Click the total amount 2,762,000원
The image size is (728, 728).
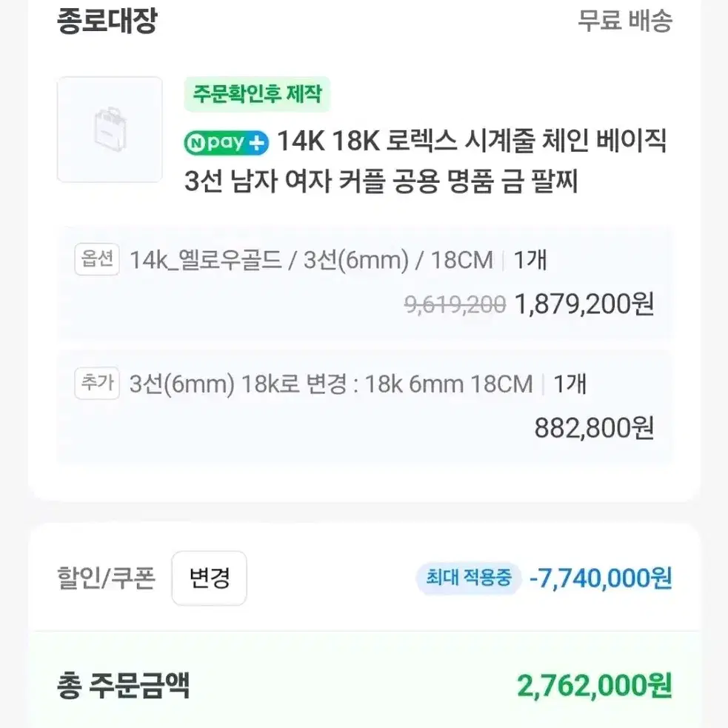(x=595, y=686)
